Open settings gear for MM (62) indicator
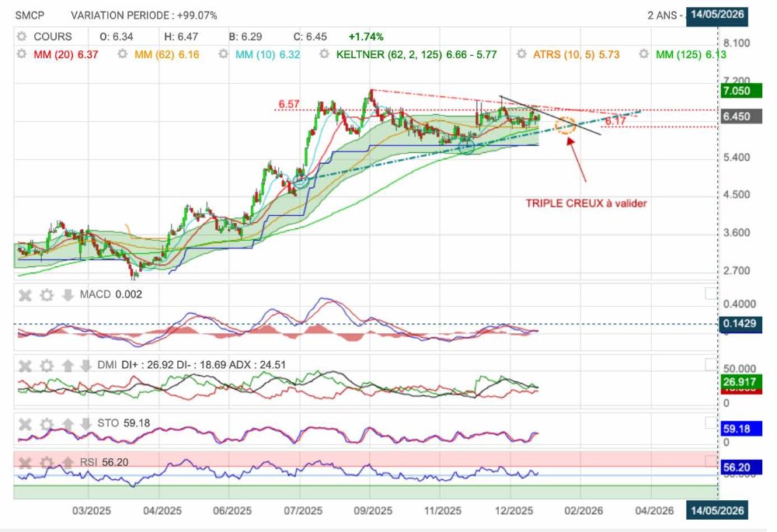Viewport: 777px width, 532px height. [123, 54]
